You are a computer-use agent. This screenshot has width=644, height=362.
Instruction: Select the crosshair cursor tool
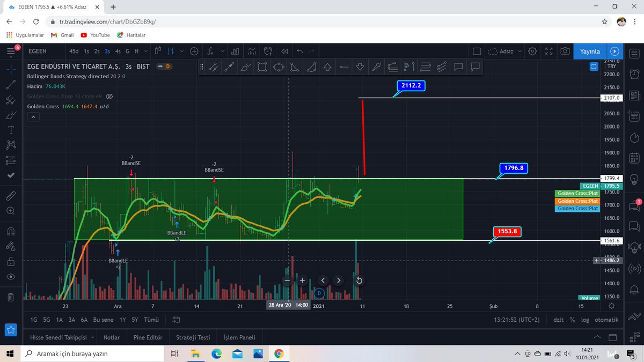[x=11, y=69]
